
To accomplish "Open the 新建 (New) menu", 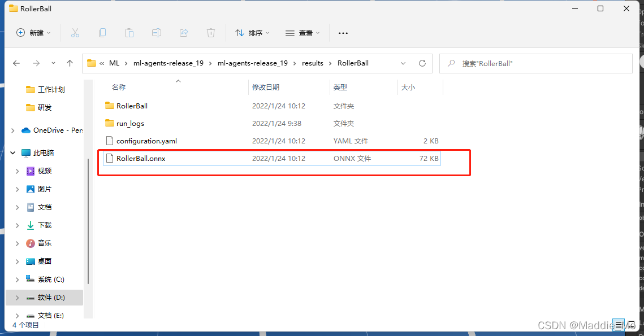I will 33,33.
